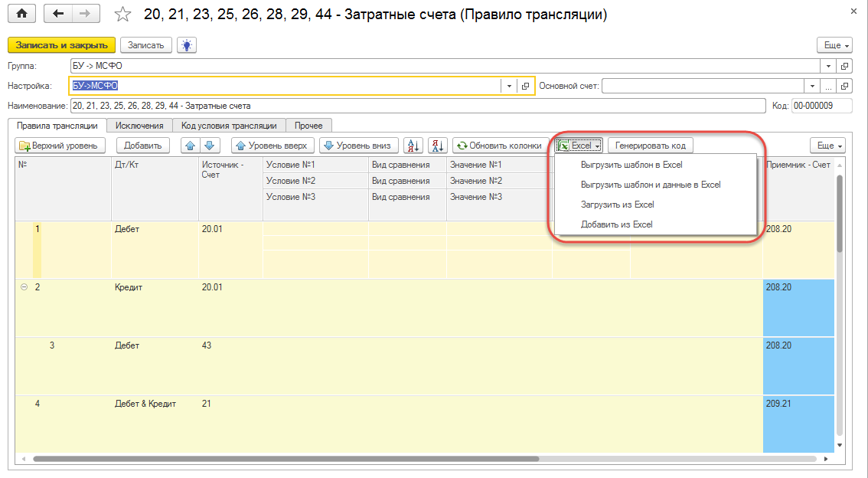Expand the Группа dropdown list
Viewport: 868px width, 478px height.
point(828,66)
